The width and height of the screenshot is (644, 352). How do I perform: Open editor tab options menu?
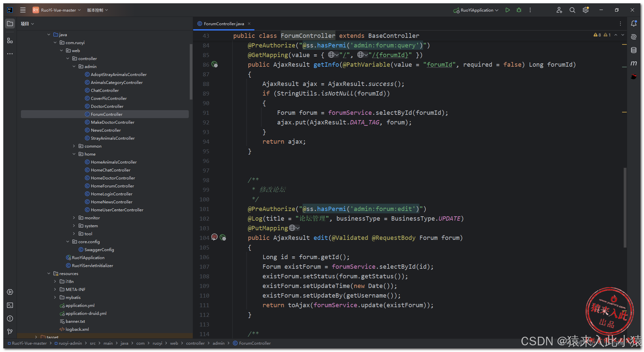620,24
